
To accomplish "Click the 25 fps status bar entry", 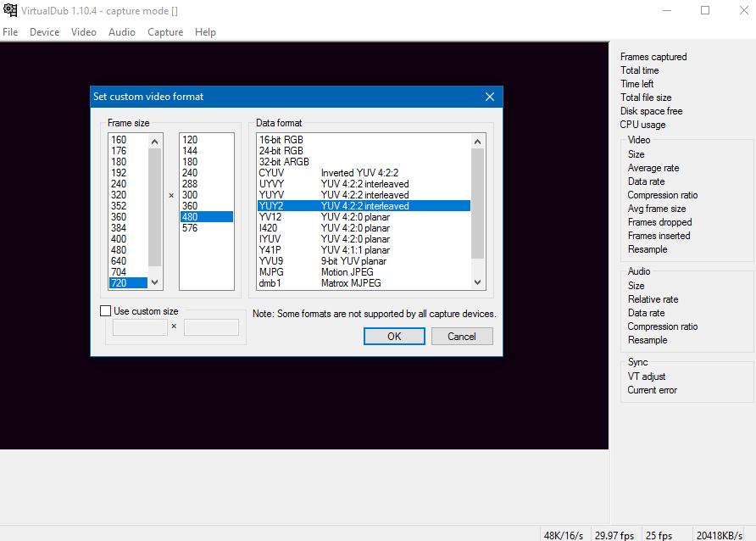I will coord(659,535).
